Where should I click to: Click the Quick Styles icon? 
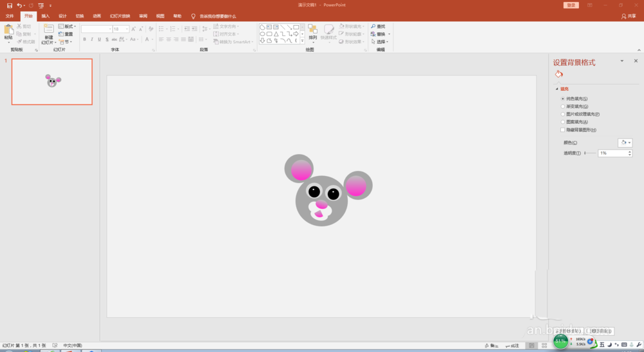point(328,30)
